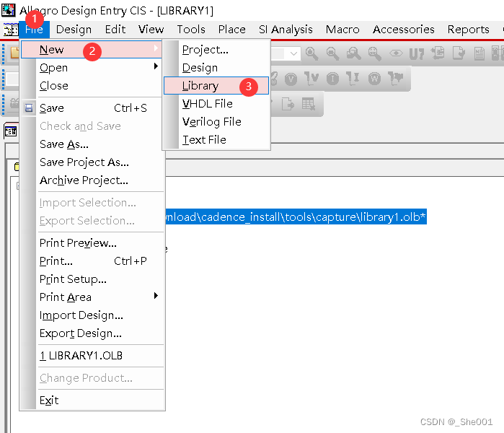This screenshot has height=433, width=504.
Task: Click the zoom in magnifier icon
Action: coord(311,53)
